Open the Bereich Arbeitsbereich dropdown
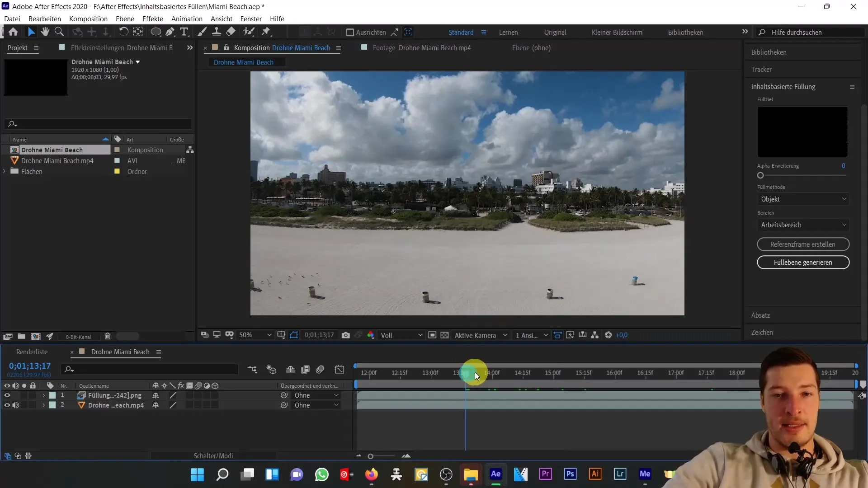 803,225
